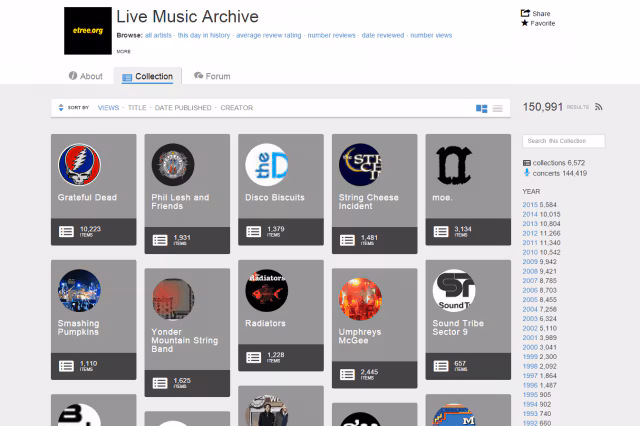Click Radiators items list icon

tap(253, 358)
